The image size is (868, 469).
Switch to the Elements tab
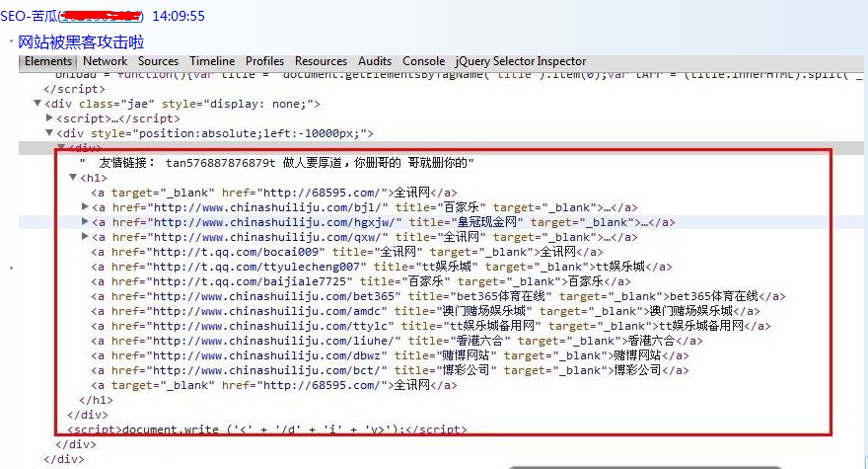48,61
